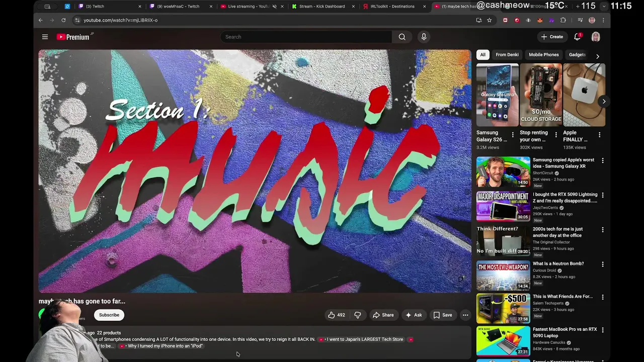Open the Think Different video thumbnail
The image size is (644, 362).
503,241
